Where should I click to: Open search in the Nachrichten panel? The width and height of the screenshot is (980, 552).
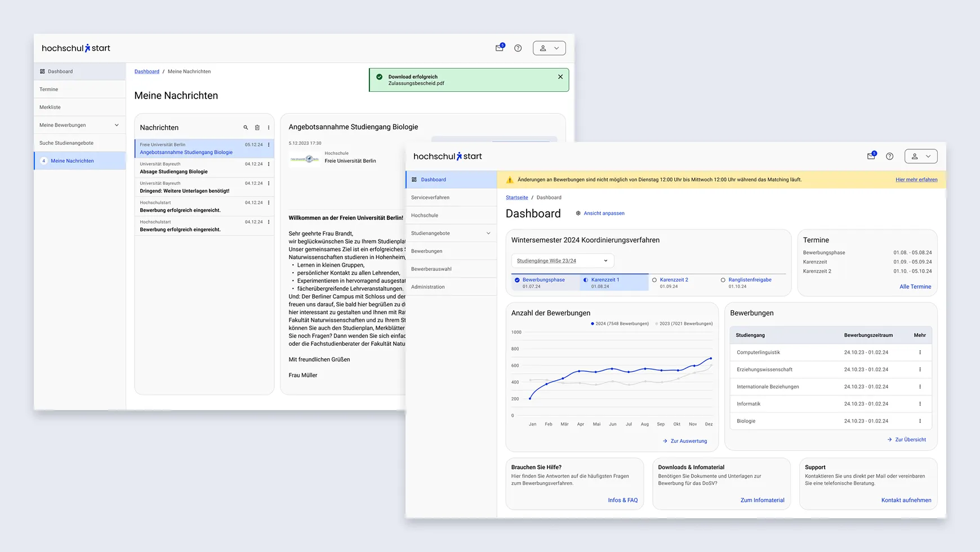246,127
